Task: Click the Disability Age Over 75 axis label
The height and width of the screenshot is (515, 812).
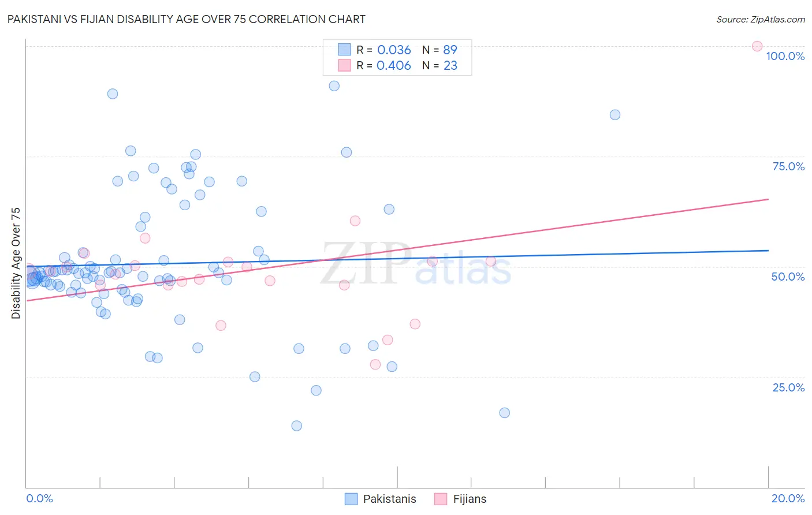Action: coord(16,263)
